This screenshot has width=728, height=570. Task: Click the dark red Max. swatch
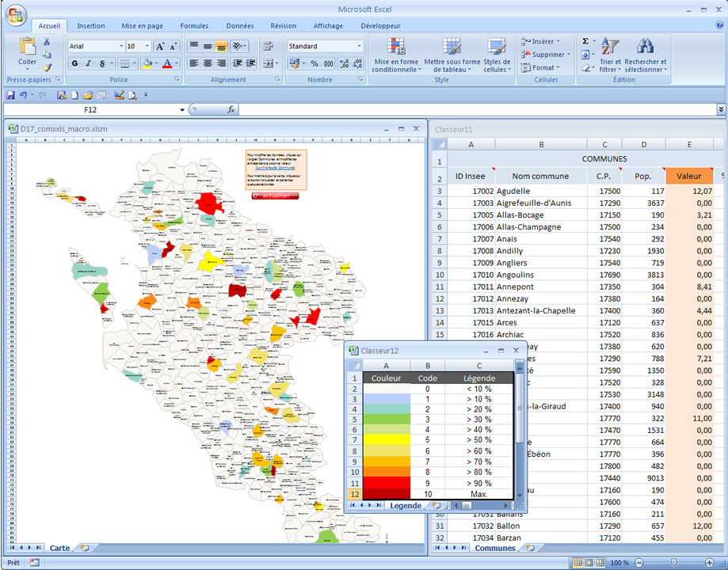[x=387, y=494]
